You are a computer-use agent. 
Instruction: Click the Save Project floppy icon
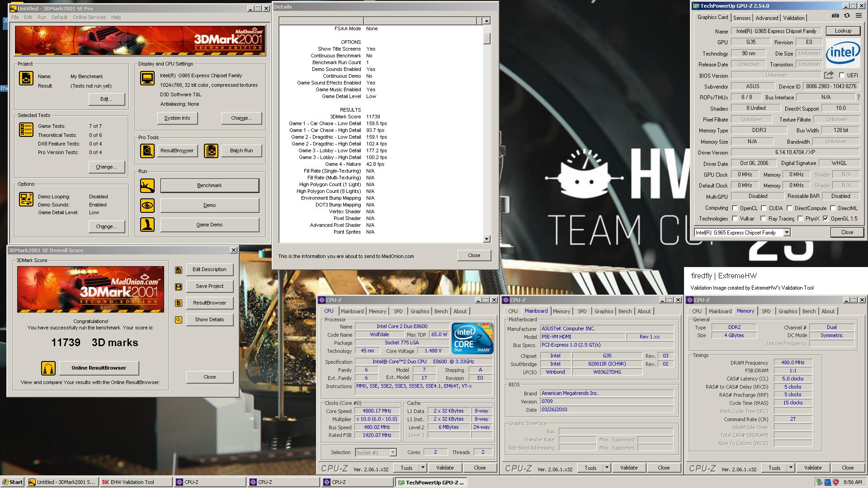[179, 286]
